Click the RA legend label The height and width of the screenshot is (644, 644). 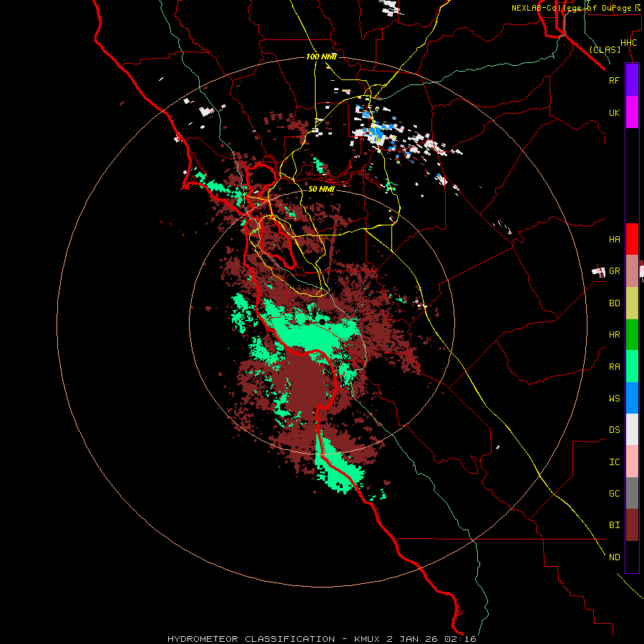(615, 367)
